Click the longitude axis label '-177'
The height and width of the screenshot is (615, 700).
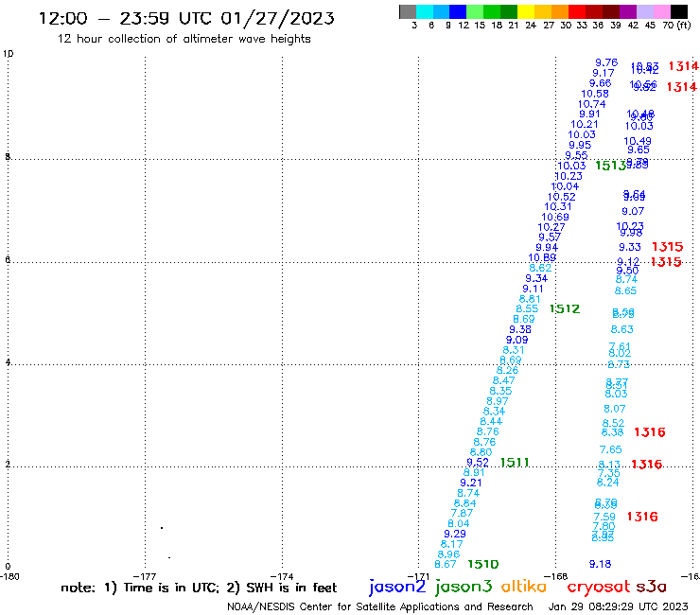point(145,576)
